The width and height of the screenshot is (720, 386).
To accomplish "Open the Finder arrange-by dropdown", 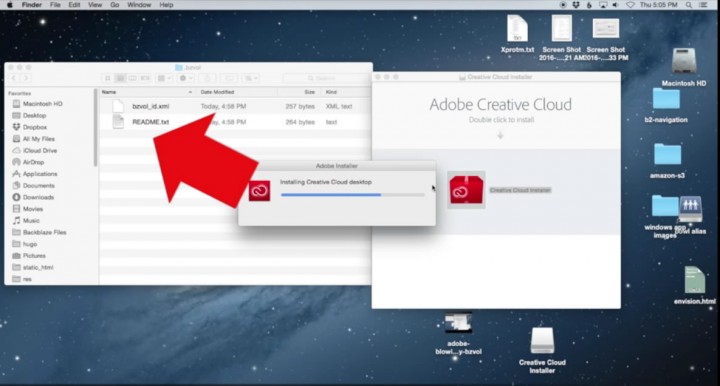I will point(164,78).
